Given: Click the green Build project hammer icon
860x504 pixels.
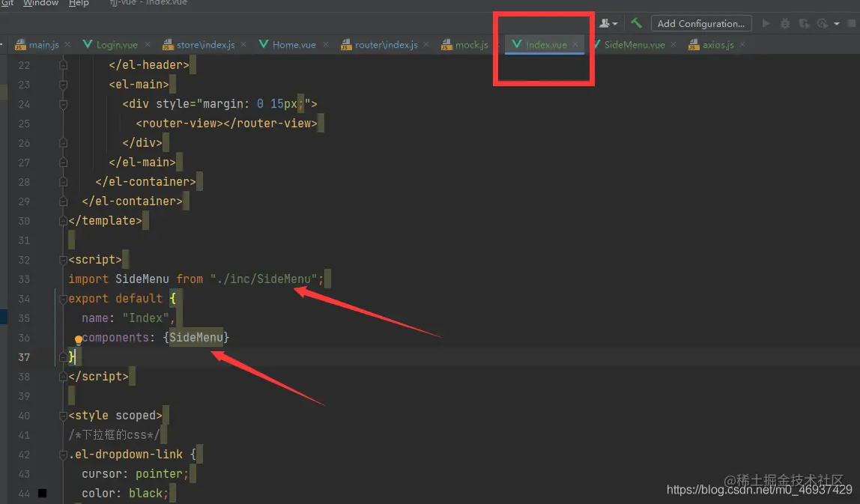Looking at the screenshot, I should (636, 23).
